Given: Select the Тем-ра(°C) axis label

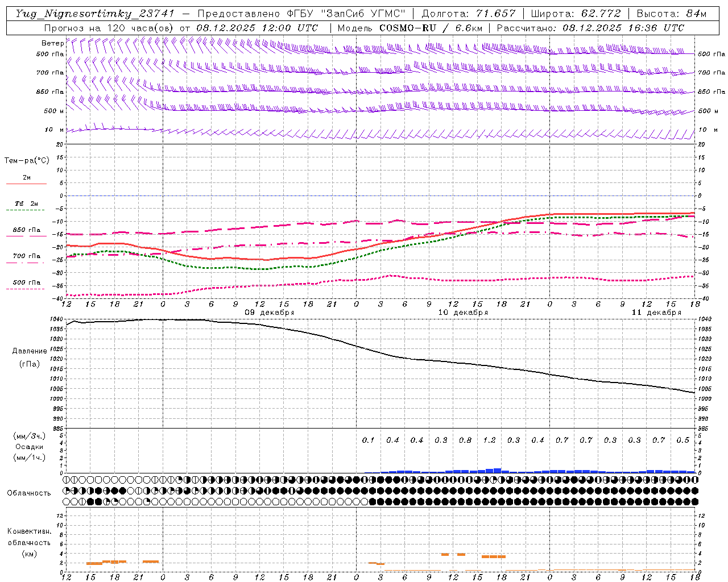Looking at the screenshot, I should pyautogui.click(x=27, y=161).
